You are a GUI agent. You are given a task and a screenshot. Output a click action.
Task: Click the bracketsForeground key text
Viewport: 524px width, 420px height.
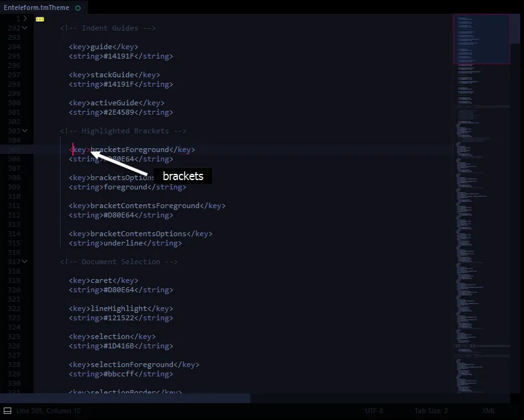(130, 150)
